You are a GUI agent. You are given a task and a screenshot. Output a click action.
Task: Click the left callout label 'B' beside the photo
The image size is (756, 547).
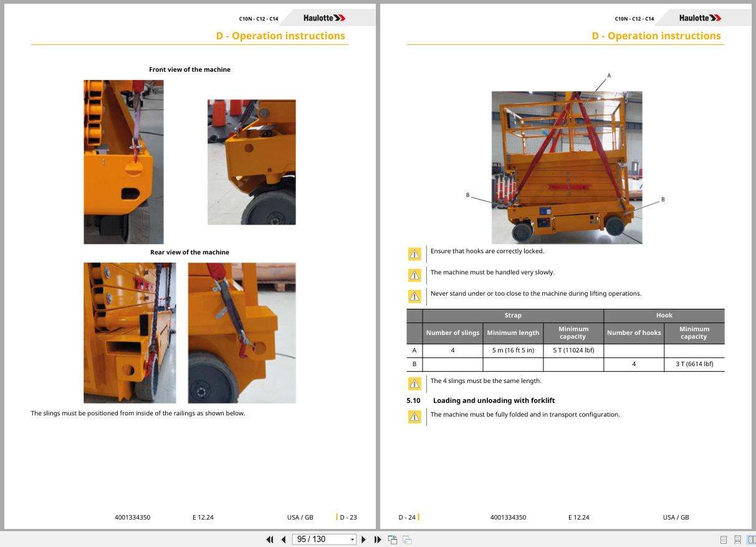coord(467,195)
